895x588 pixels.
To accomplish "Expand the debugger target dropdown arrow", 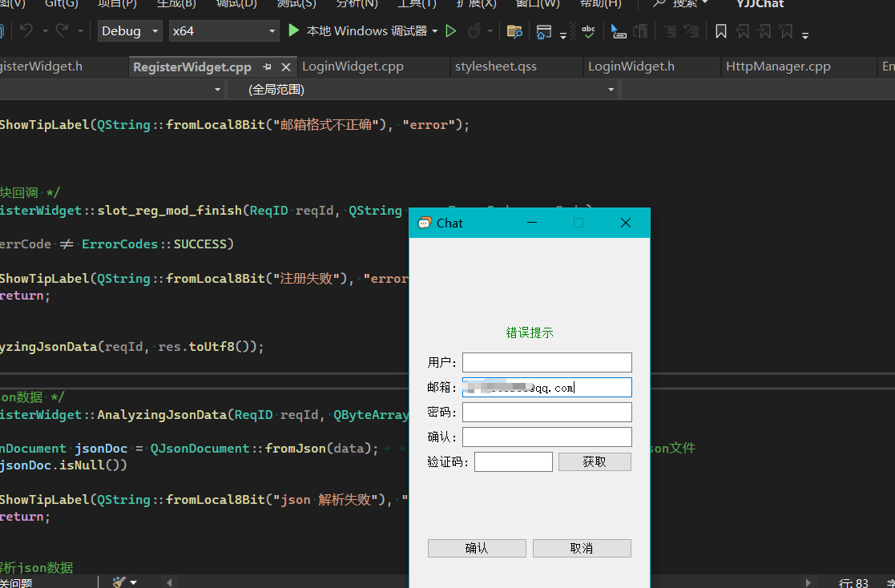I will point(435,31).
